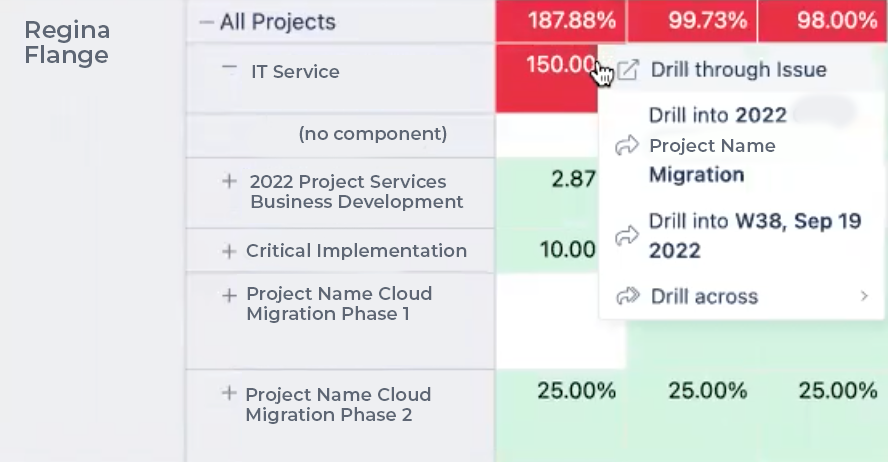Expand 2022 Project Services Business Development
This screenshot has height=462, width=888.
pos(229,181)
